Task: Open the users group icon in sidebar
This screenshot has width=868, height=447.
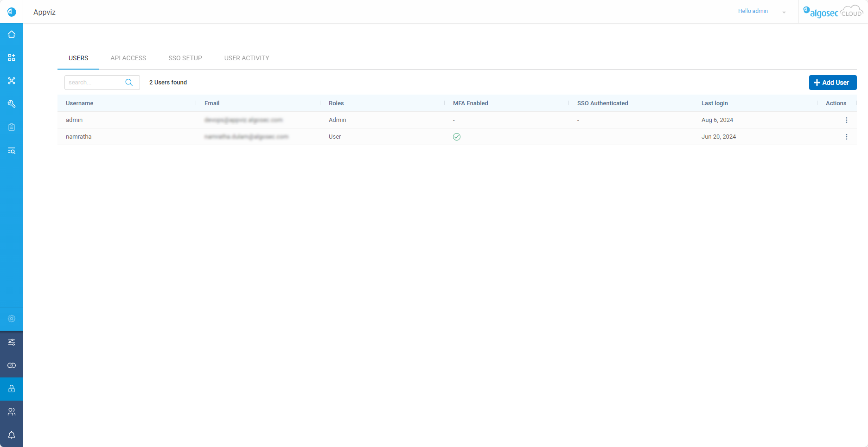Action: tap(12, 412)
